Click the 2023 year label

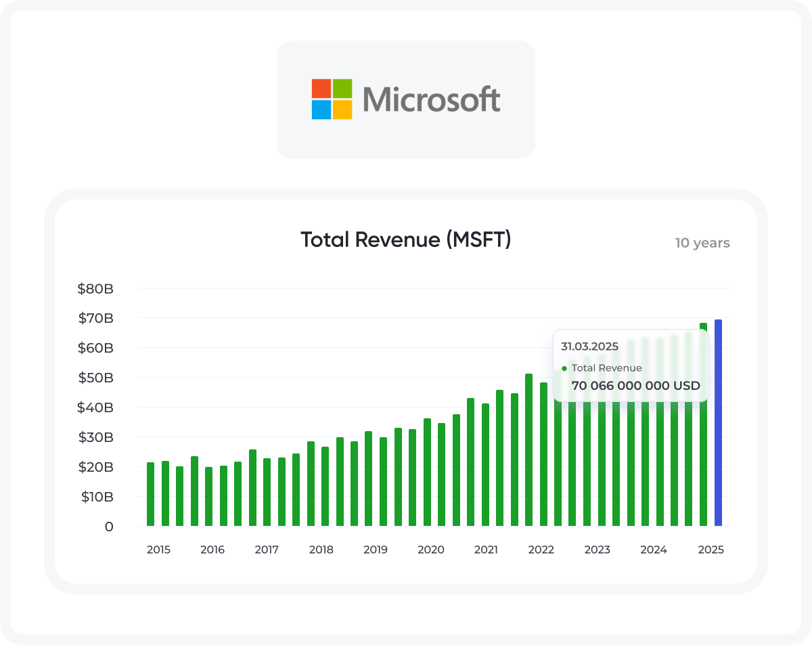(597, 550)
